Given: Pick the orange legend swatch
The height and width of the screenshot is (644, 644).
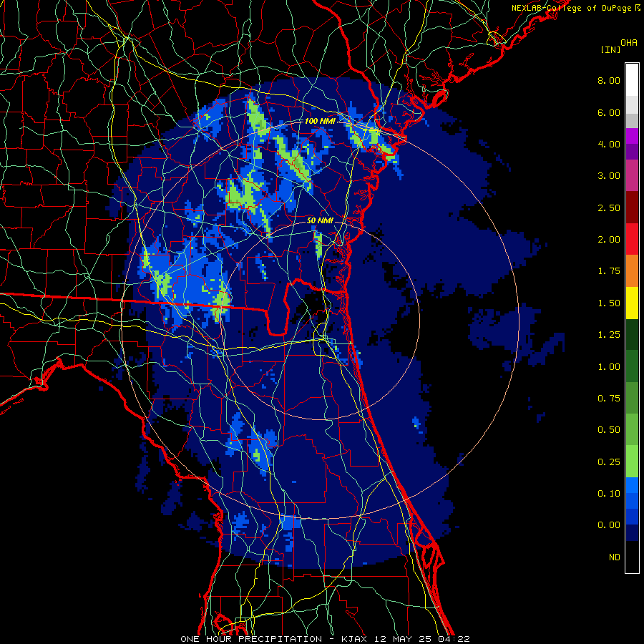Looking at the screenshot, I should pos(632,270).
